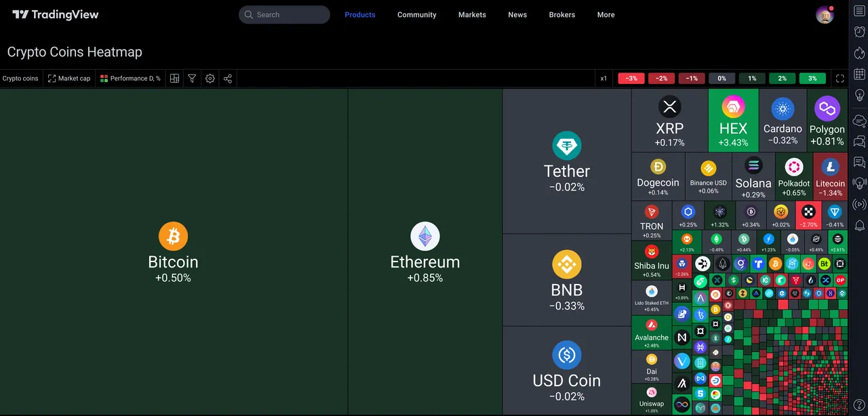
Task: Open the Performance D, % color-by dropdown
Action: (x=130, y=79)
